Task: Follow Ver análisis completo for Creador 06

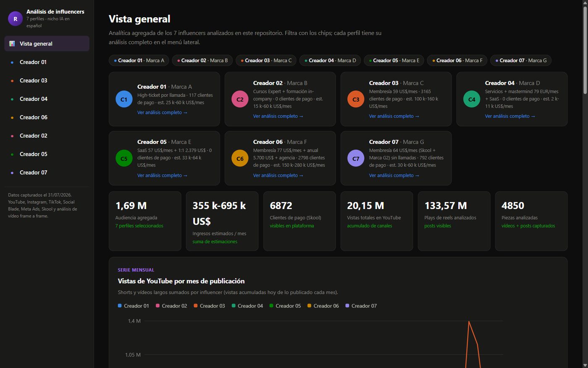Action: click(x=278, y=176)
